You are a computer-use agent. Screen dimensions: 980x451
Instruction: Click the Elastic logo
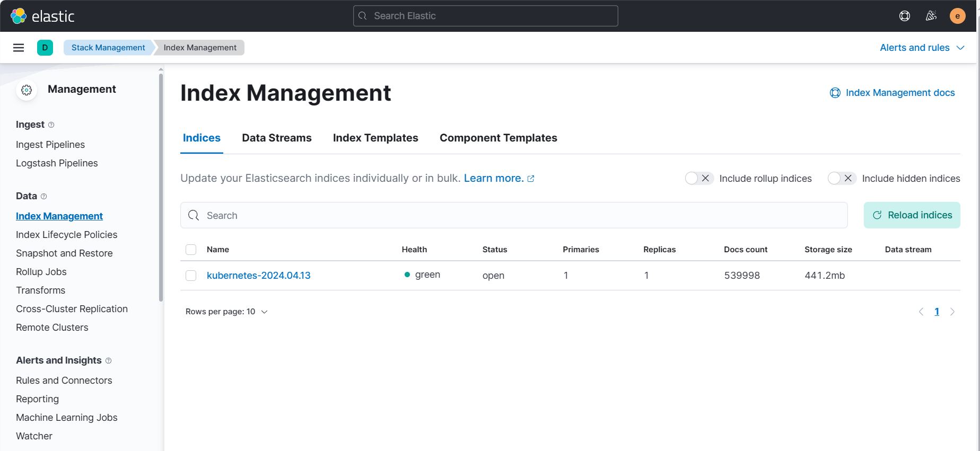click(42, 16)
